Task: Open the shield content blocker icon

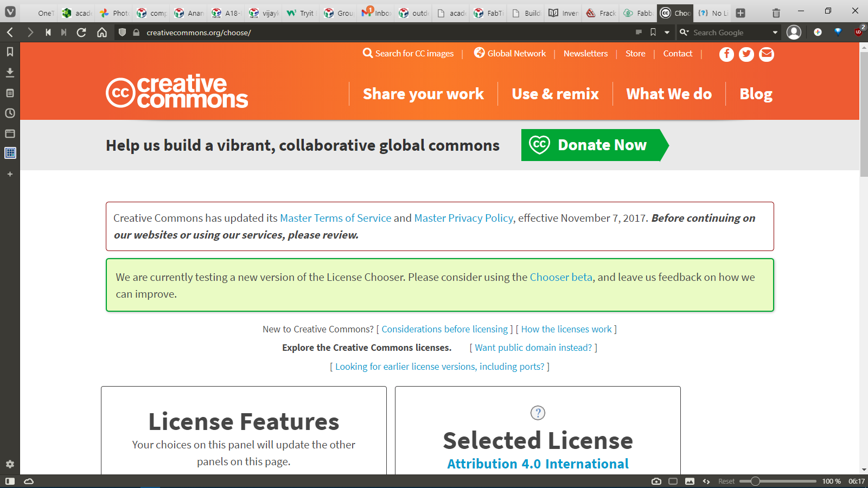Action: [122, 33]
